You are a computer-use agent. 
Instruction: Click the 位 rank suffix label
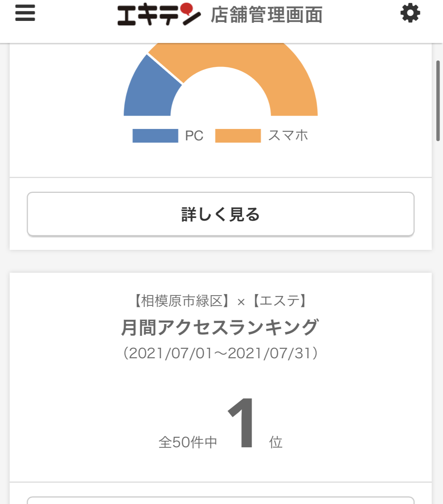(276, 442)
